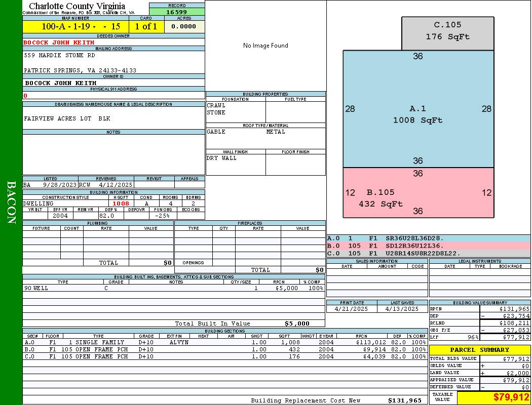
Task: Click reviewed date 4/12/2025
Action: (x=116, y=185)
